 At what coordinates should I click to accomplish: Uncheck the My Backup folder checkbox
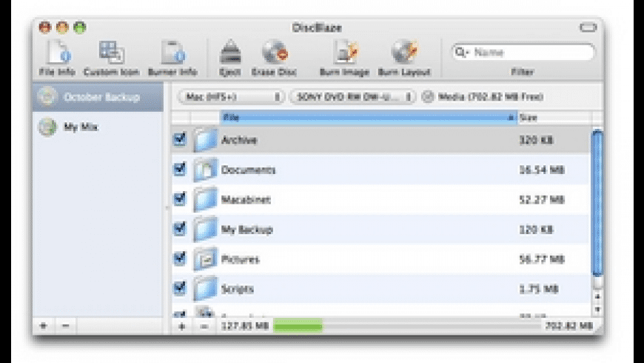pos(179,229)
